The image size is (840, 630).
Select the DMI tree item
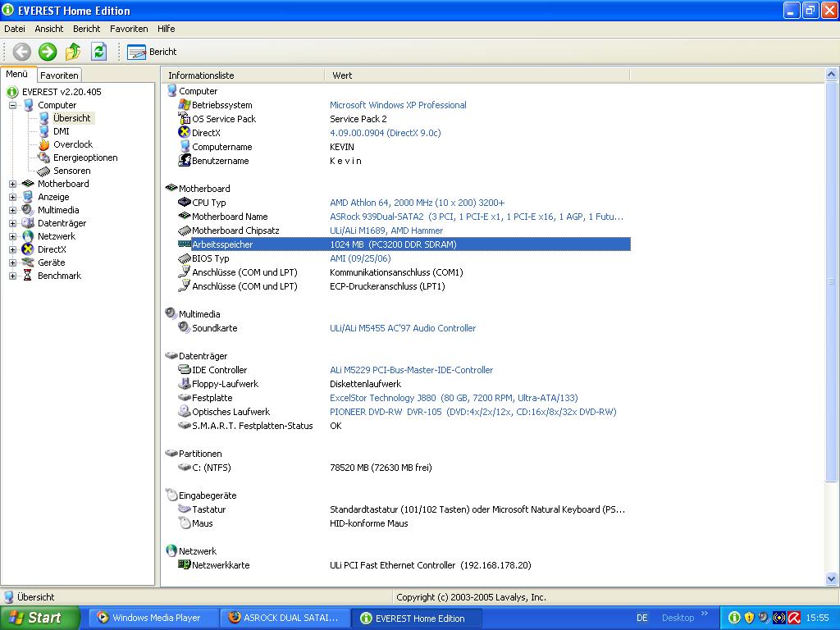(x=61, y=131)
